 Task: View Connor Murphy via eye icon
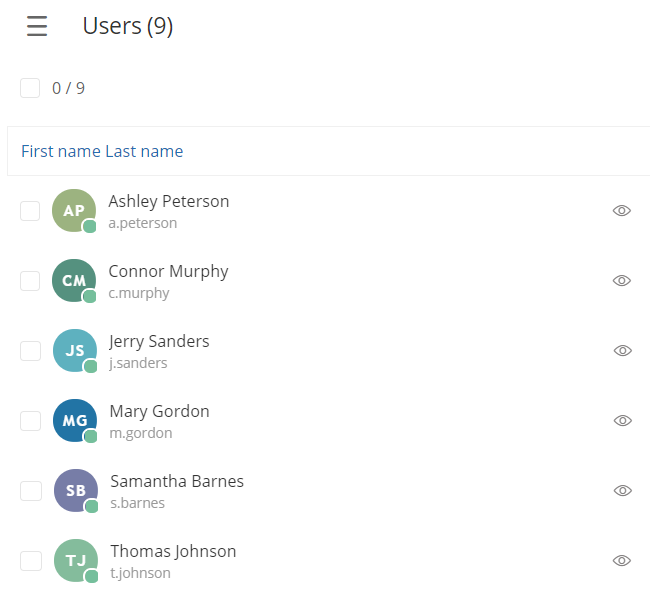(622, 281)
